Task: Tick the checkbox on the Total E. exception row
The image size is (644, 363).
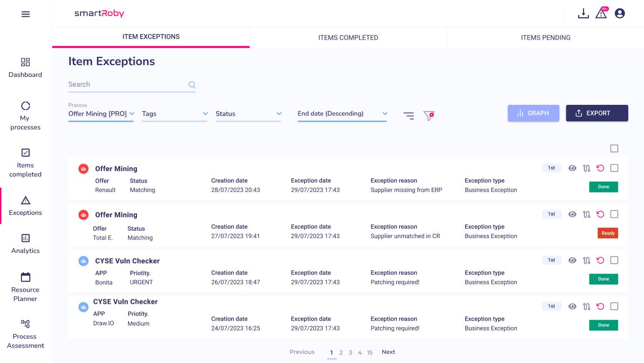Action: coord(614,214)
